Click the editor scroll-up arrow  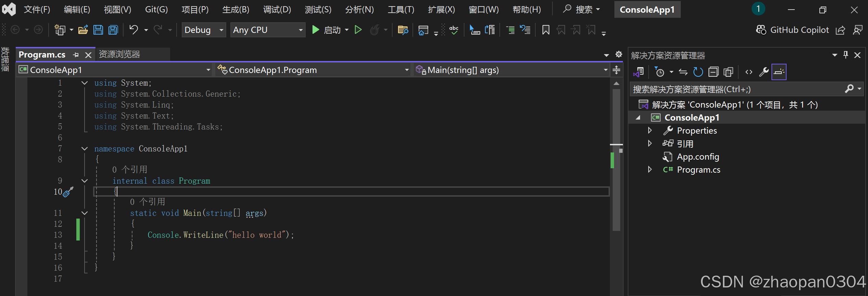pyautogui.click(x=616, y=83)
